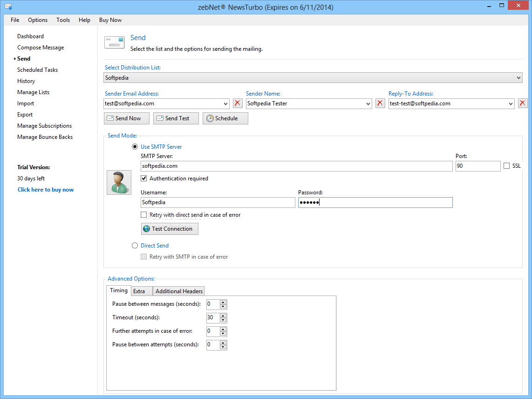Expand the Reply-To Address dropdown

511,103
